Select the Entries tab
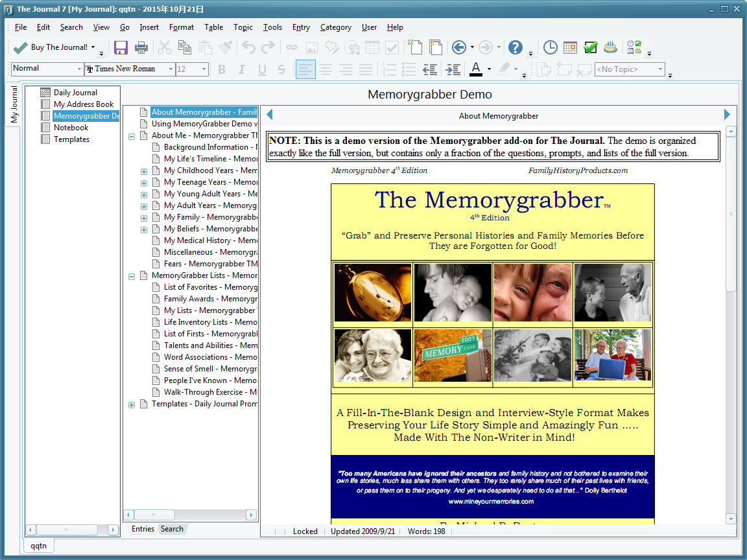This screenshot has width=747, height=560. (143, 529)
